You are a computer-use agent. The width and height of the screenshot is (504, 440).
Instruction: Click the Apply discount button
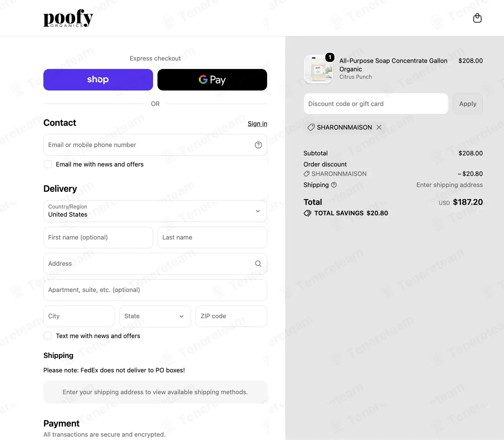(468, 104)
